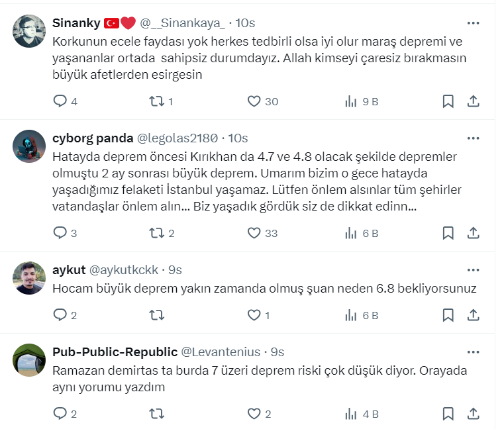The image size is (504, 429).
Task: Bookmark the Pub-Public-Republic tweet
Action: point(448,414)
